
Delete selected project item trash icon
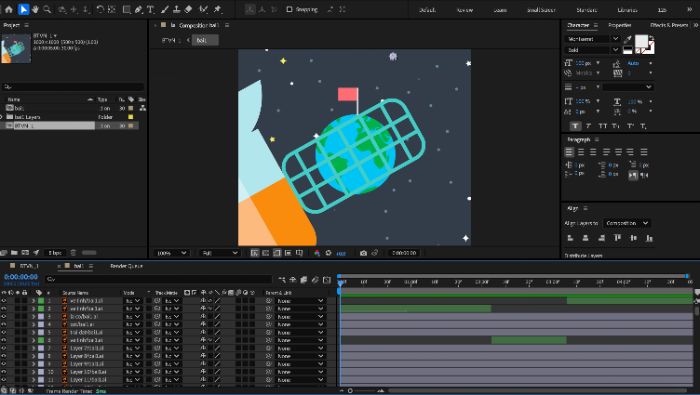click(x=73, y=253)
